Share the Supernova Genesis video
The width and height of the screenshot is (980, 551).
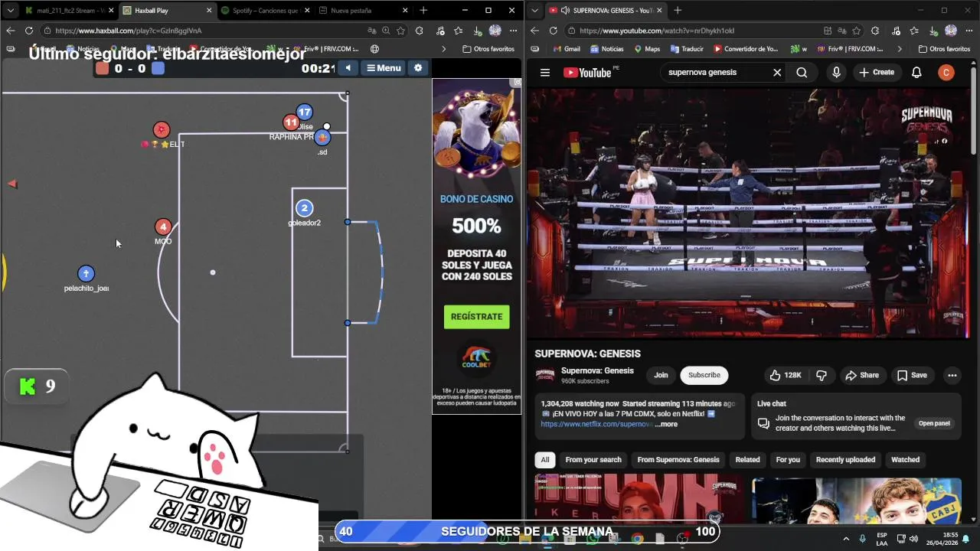click(x=862, y=375)
